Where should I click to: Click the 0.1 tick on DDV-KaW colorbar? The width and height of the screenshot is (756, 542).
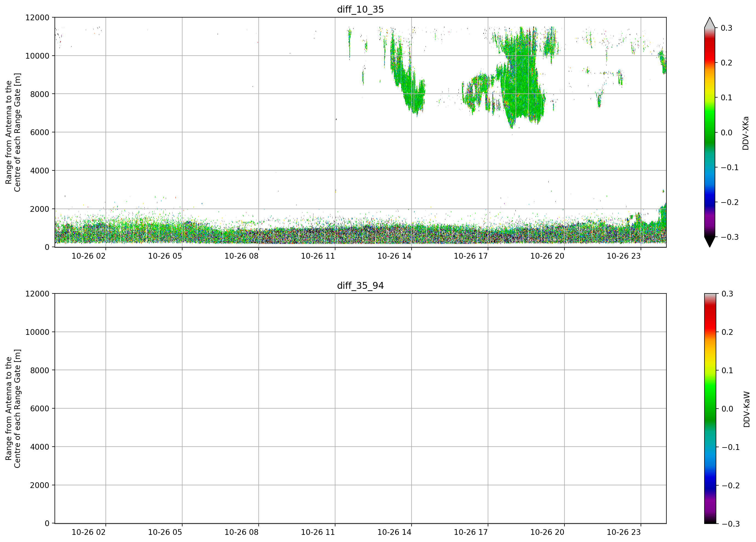coord(727,371)
